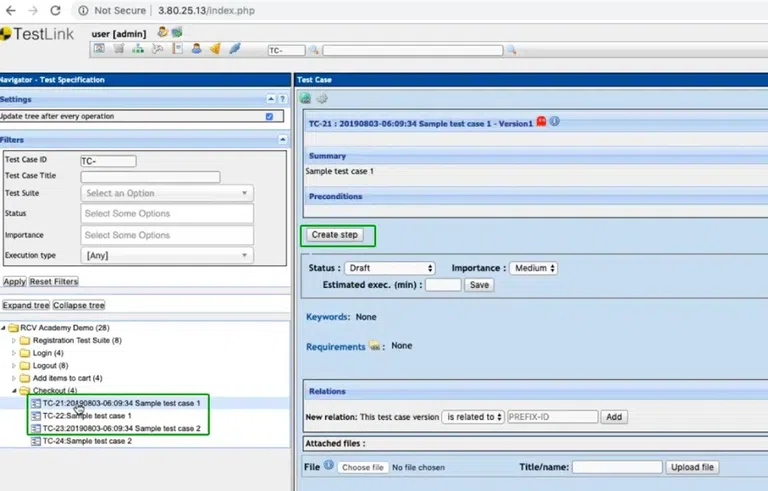Open the Importance Medium dropdown
The height and width of the screenshot is (491, 768).
coord(533,268)
